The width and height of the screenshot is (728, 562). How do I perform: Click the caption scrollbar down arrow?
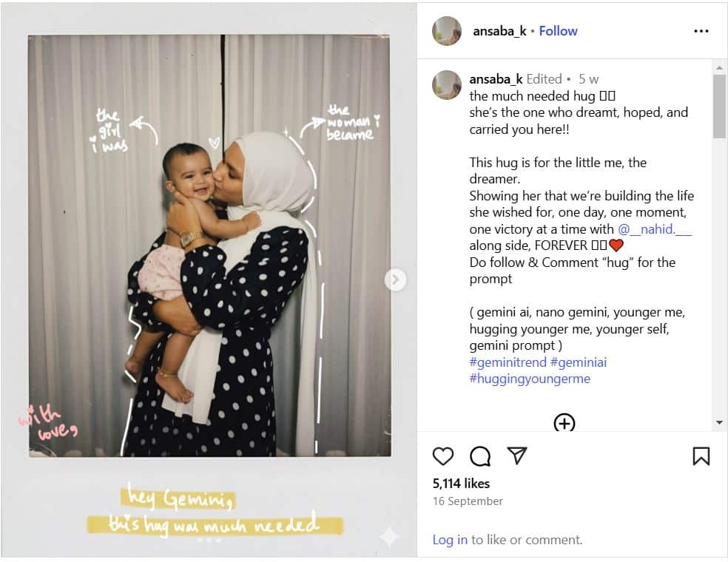click(719, 422)
